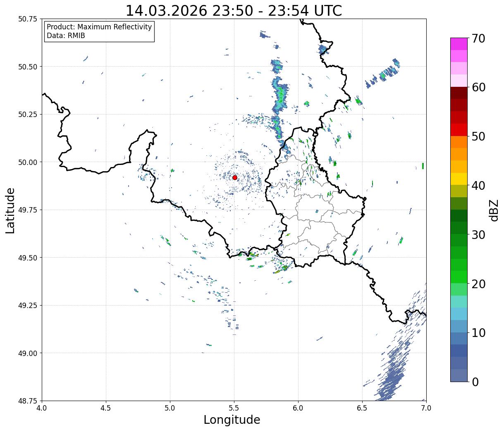Click the longitude tick label 7.0
Screen dimensions: 504x430
pos(426,408)
